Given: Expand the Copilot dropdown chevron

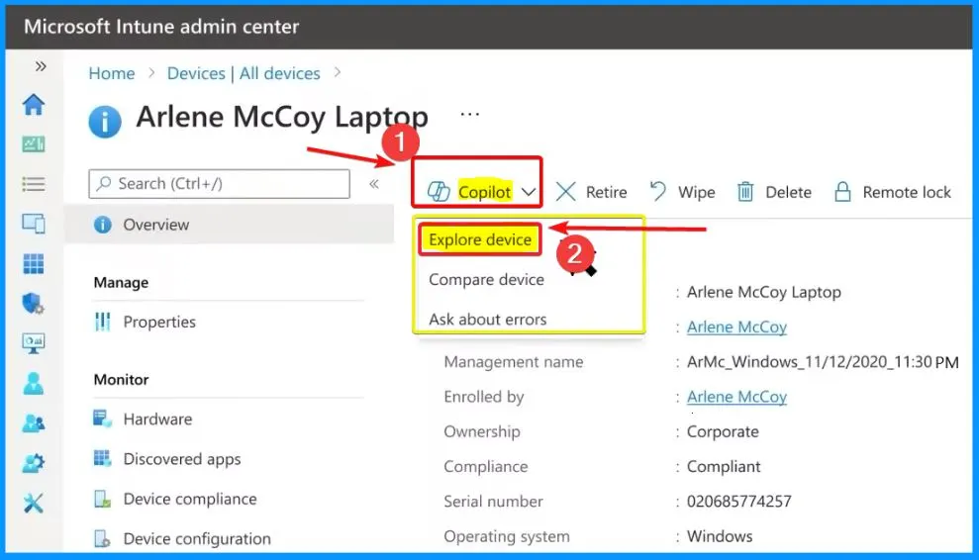Looking at the screenshot, I should tap(529, 192).
